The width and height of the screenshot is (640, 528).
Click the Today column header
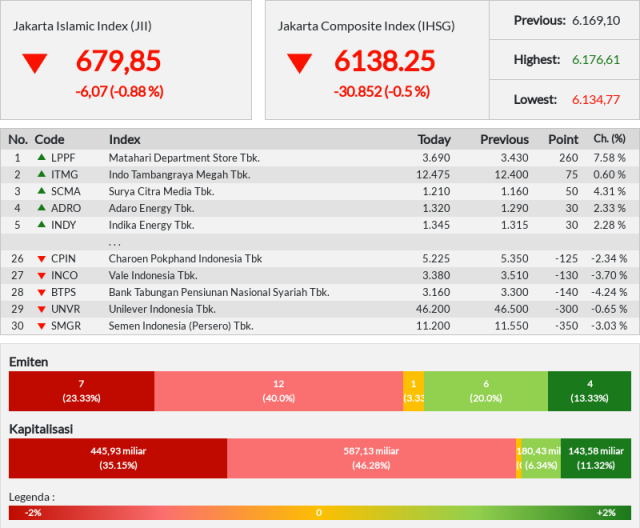point(434,140)
